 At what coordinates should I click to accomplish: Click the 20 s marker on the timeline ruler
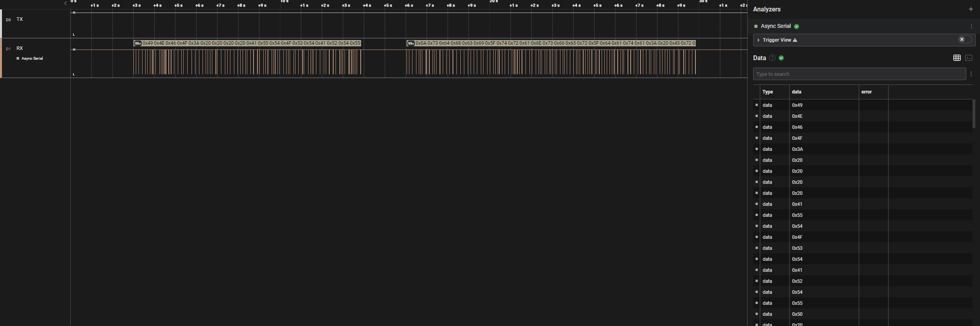(494, 2)
